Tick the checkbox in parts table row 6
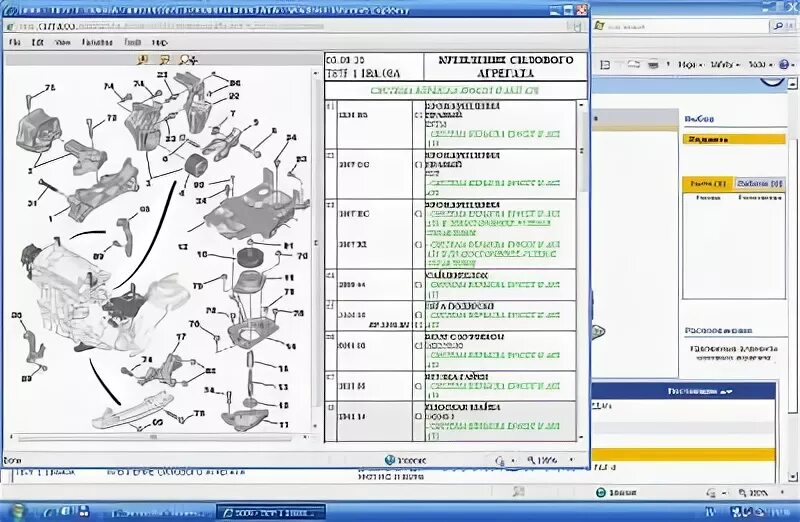Image resolution: width=800 pixels, height=522 pixels. click(418, 345)
